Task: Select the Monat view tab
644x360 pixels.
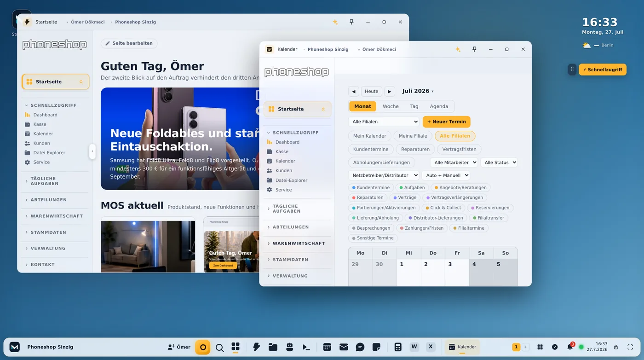Action: click(x=362, y=106)
